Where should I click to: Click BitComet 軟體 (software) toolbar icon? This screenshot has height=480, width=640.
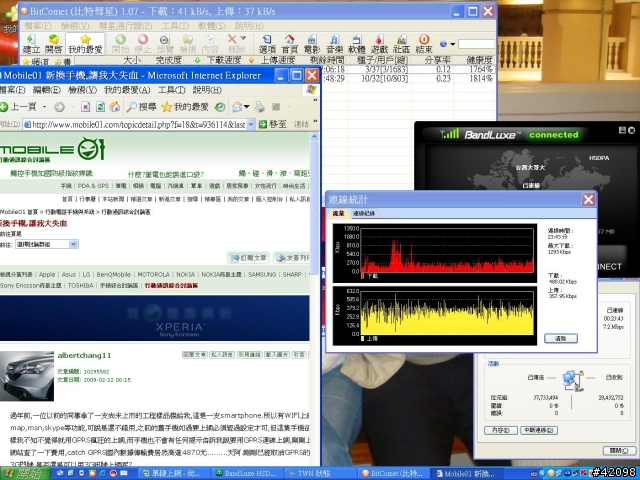[x=357, y=44]
